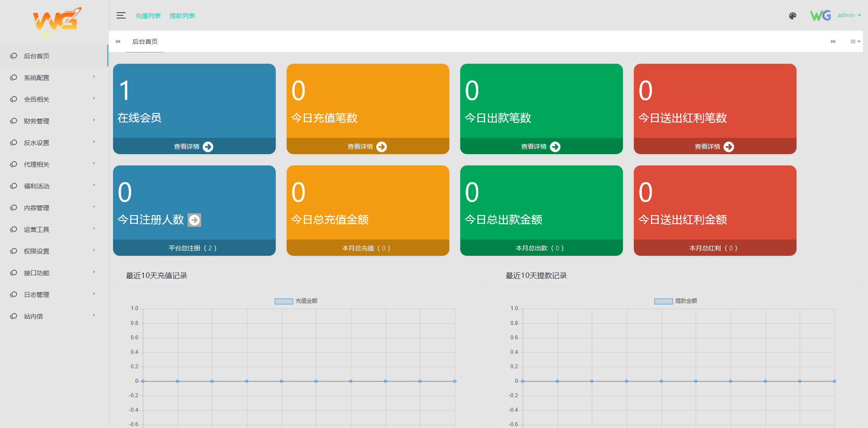This screenshot has height=428, width=868.
Task: Click the WG Gaming logo
Action: (x=57, y=22)
